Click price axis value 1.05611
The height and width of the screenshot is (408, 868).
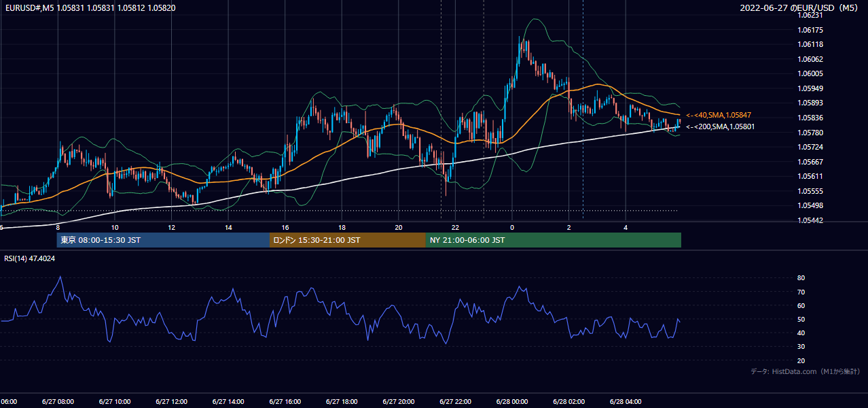pos(811,176)
